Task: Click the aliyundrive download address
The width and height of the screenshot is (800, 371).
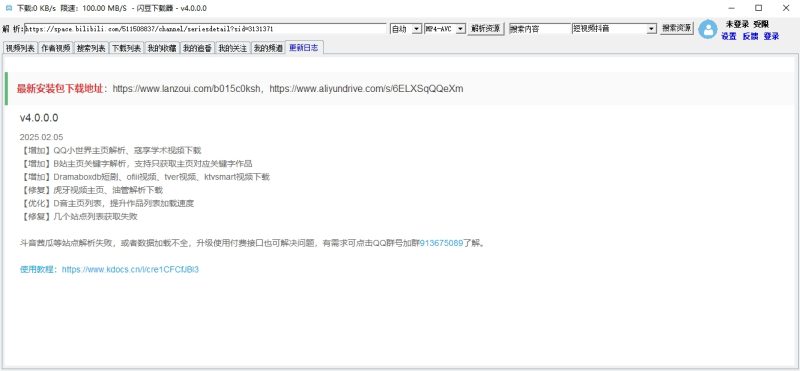Action: pos(366,88)
